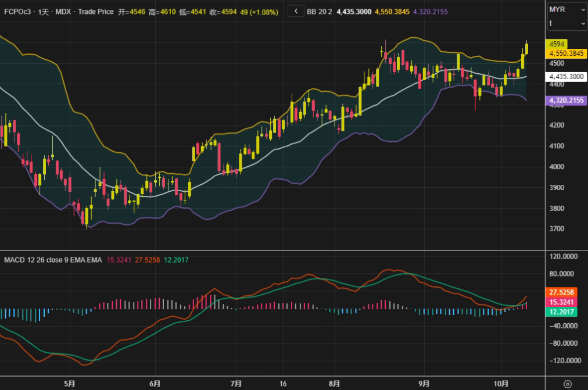588x390 pixels.
Task: Click the 8月 label on the time axis
Action: click(x=334, y=384)
